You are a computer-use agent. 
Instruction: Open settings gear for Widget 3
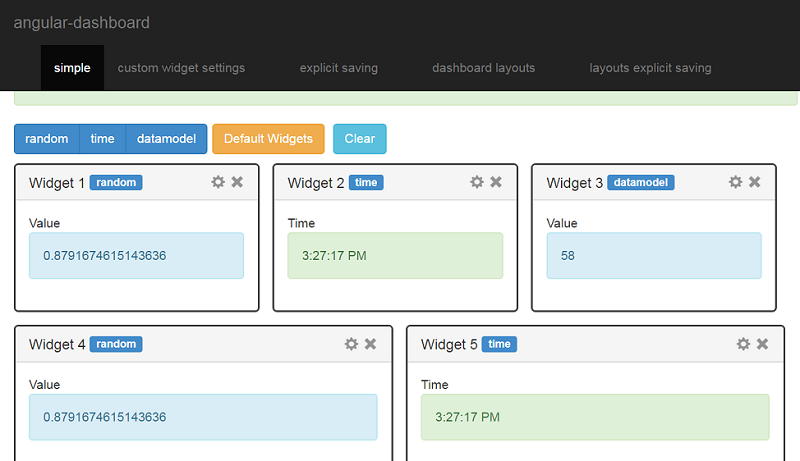(x=735, y=182)
